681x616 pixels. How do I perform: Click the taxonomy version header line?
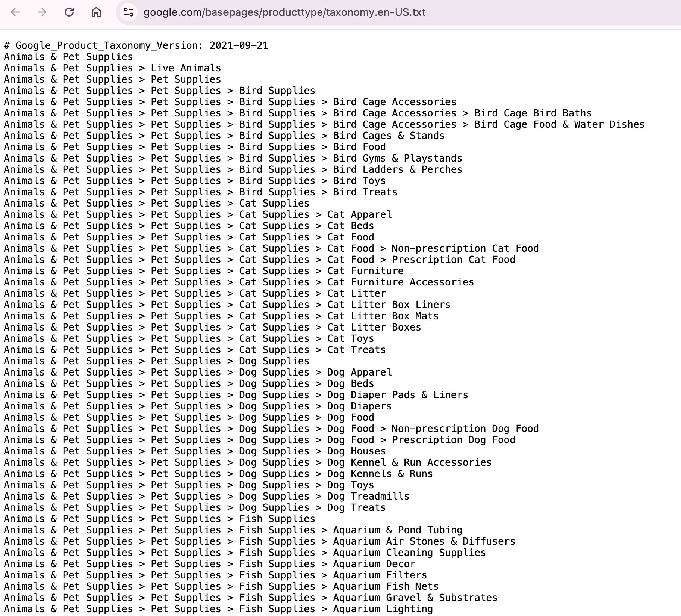(x=136, y=45)
